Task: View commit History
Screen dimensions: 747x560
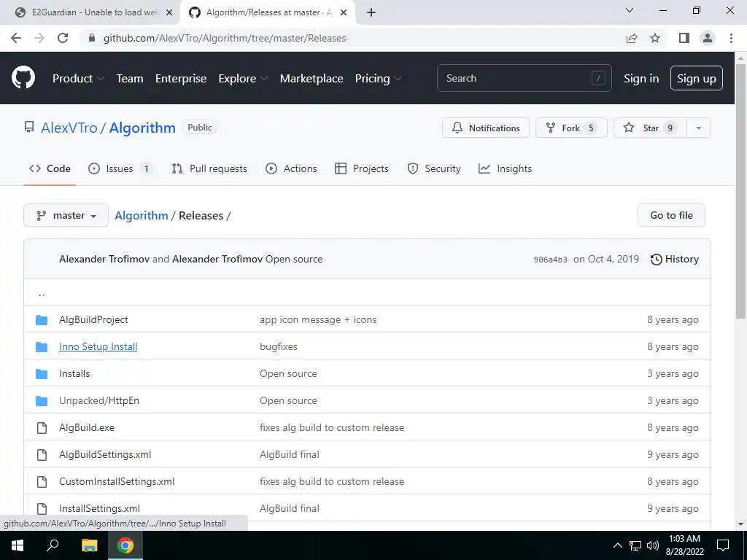Action: pos(675,259)
